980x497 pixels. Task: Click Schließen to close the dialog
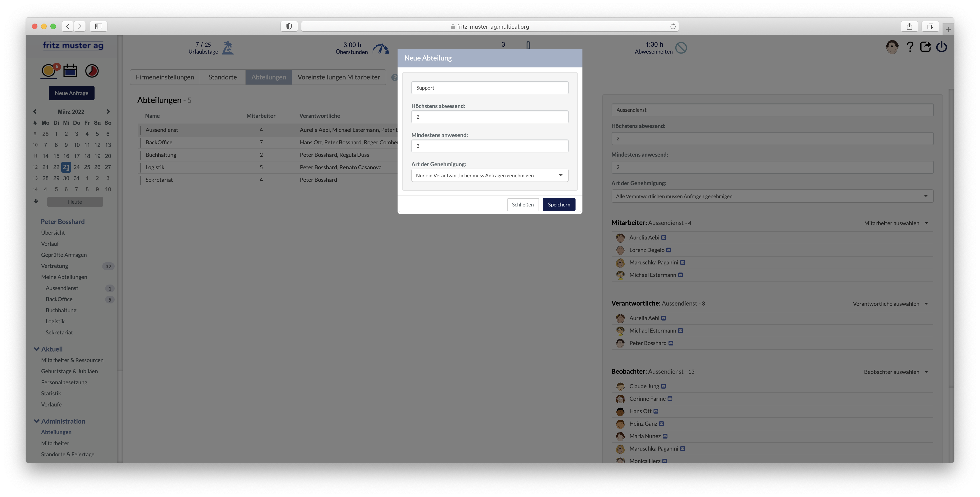(523, 205)
